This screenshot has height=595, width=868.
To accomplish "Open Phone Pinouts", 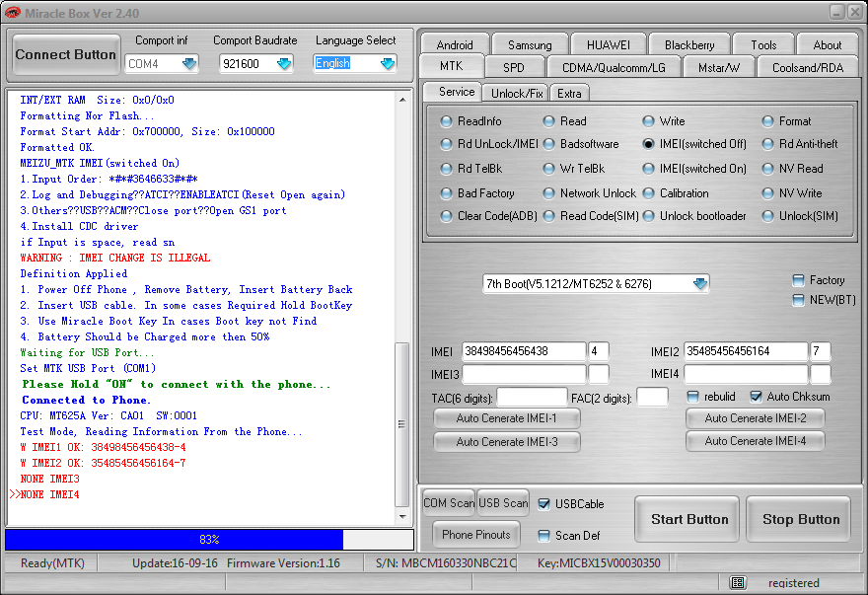I will tap(476, 535).
